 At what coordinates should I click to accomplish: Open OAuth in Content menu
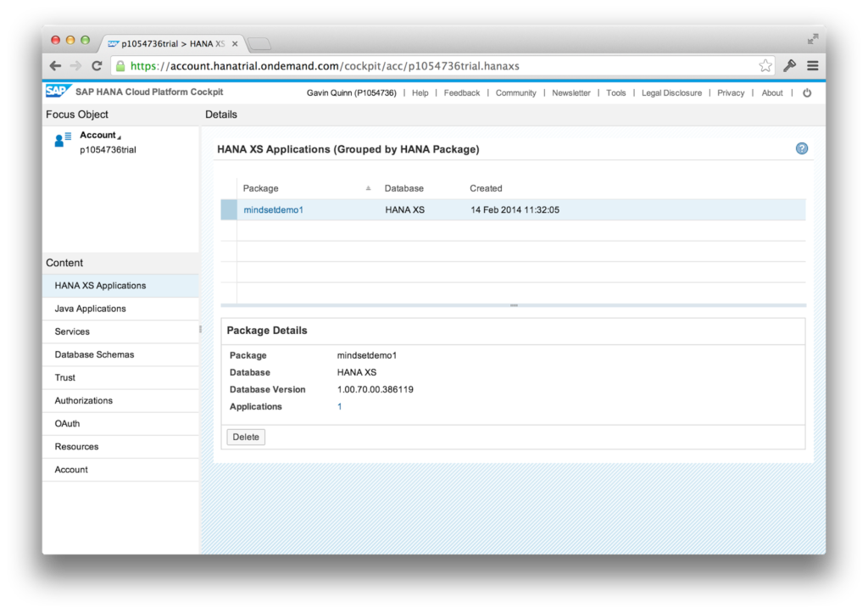tap(120, 424)
